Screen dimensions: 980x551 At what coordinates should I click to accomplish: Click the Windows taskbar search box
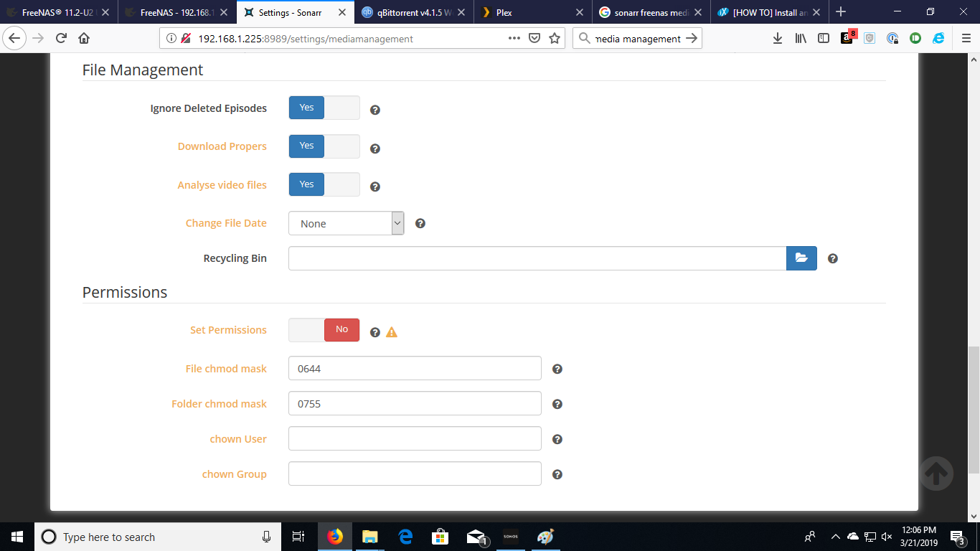[159, 537]
